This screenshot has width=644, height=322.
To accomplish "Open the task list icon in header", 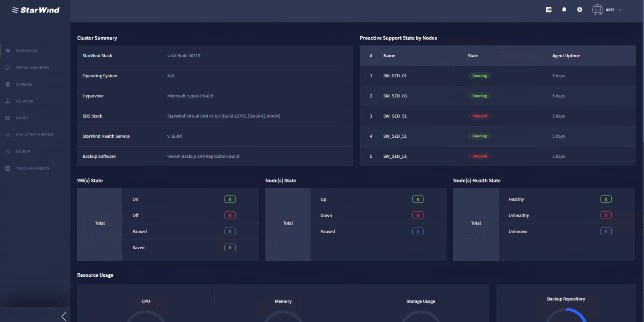I will (x=549, y=10).
